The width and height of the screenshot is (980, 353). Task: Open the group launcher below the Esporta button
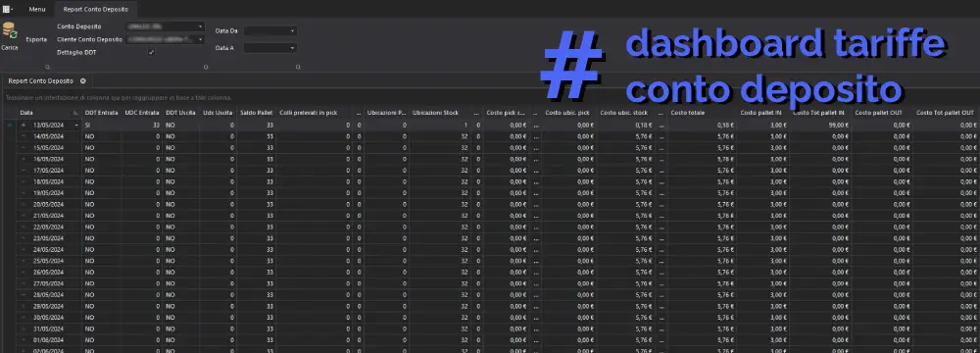tap(47, 67)
